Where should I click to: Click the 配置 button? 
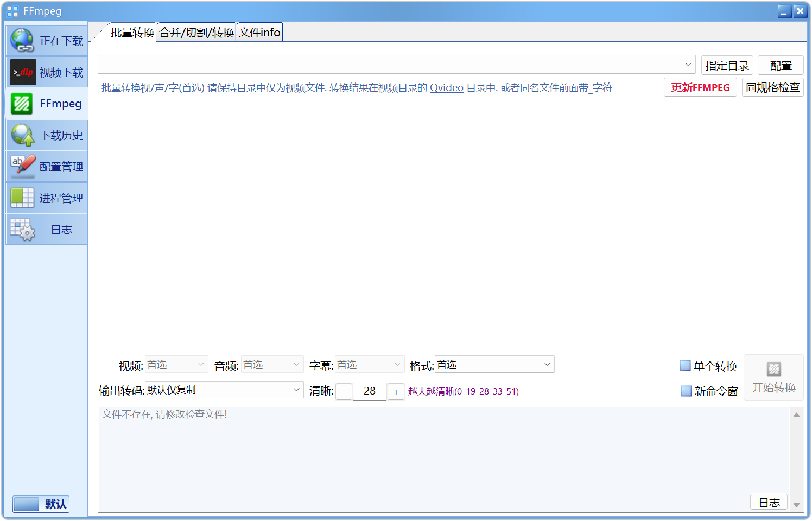click(781, 66)
